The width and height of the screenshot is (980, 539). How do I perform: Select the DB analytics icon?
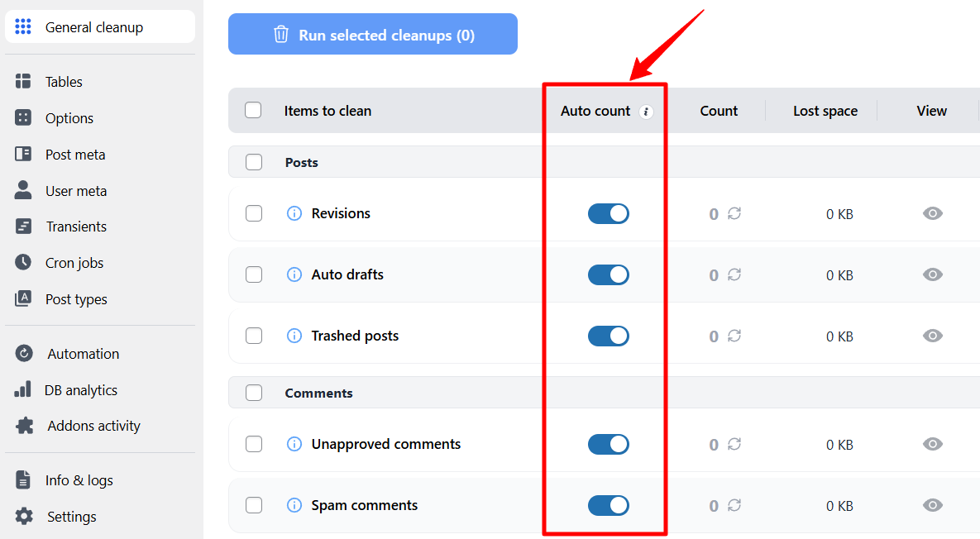[23, 389]
